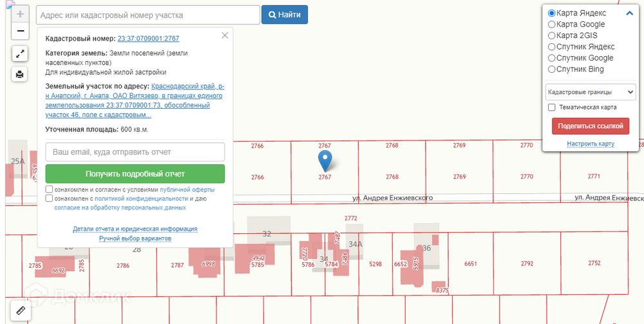This screenshot has height=324, width=644.
Task: Select parcel labeled 6651 on map
Action: pyautogui.click(x=470, y=263)
